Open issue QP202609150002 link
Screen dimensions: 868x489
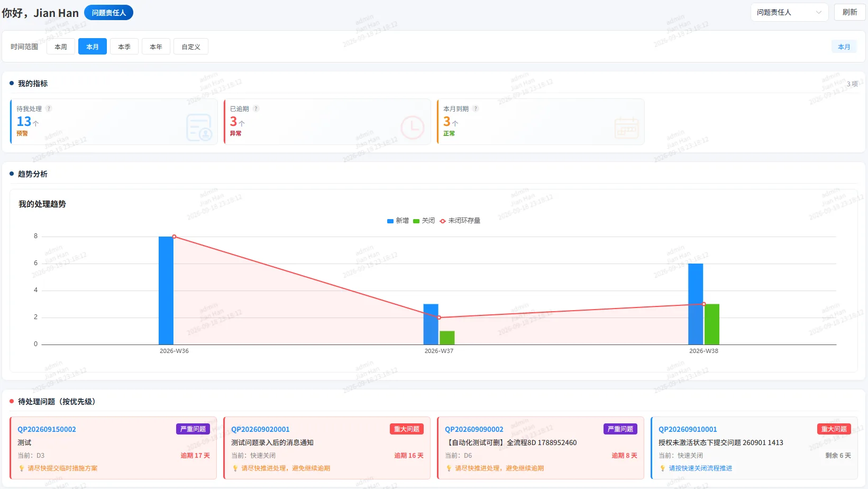[x=47, y=429]
